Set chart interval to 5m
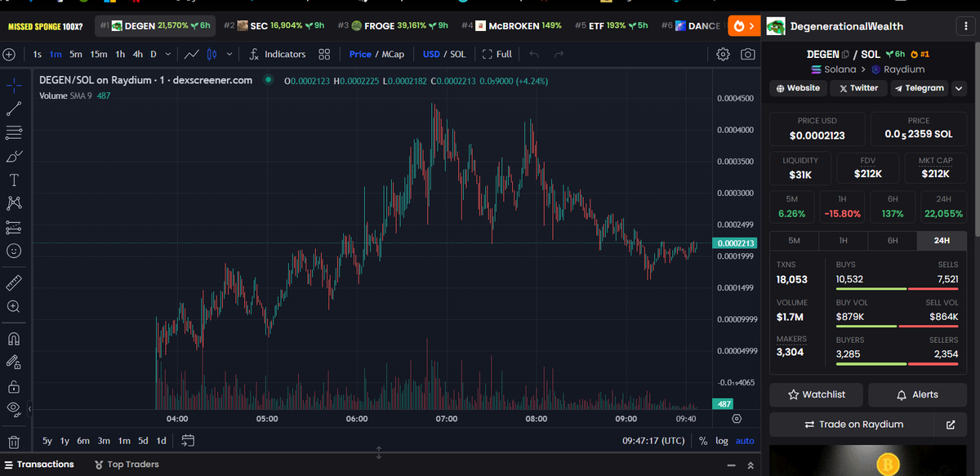 pyautogui.click(x=75, y=54)
